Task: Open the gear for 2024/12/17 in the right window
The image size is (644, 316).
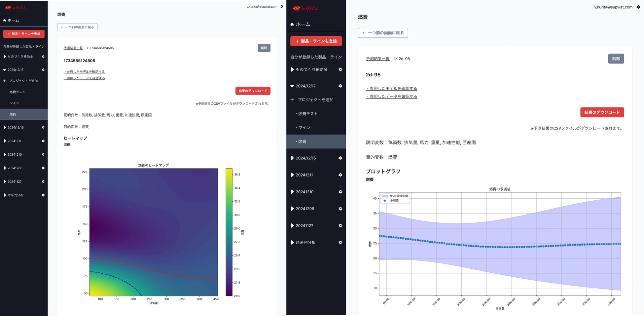Action: tap(340, 86)
